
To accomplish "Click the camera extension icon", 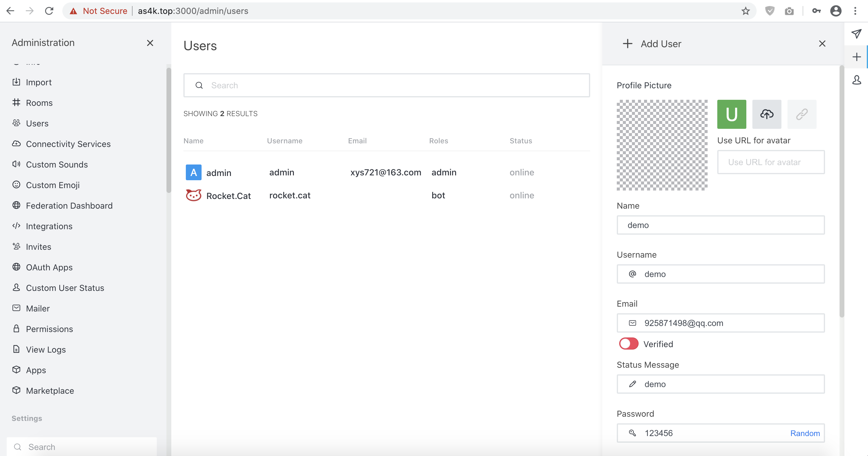I will [789, 11].
